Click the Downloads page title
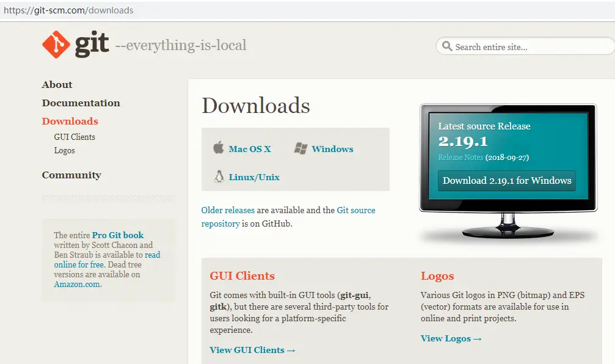Image resolution: width=615 pixels, height=364 pixels. pyautogui.click(x=256, y=106)
